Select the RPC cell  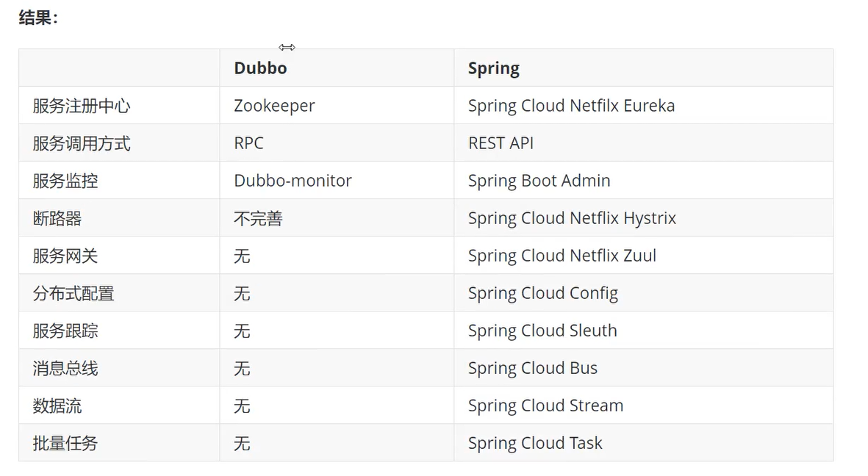pyautogui.click(x=337, y=143)
